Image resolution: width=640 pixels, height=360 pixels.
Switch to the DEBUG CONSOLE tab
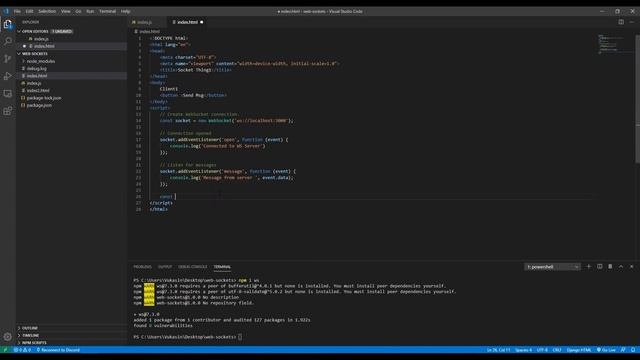point(193,267)
